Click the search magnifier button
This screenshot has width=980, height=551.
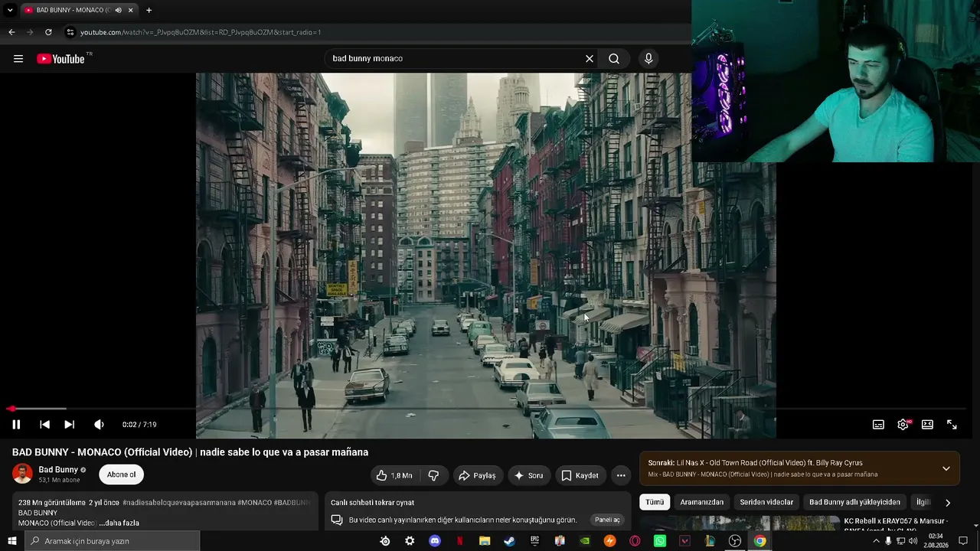coord(614,59)
